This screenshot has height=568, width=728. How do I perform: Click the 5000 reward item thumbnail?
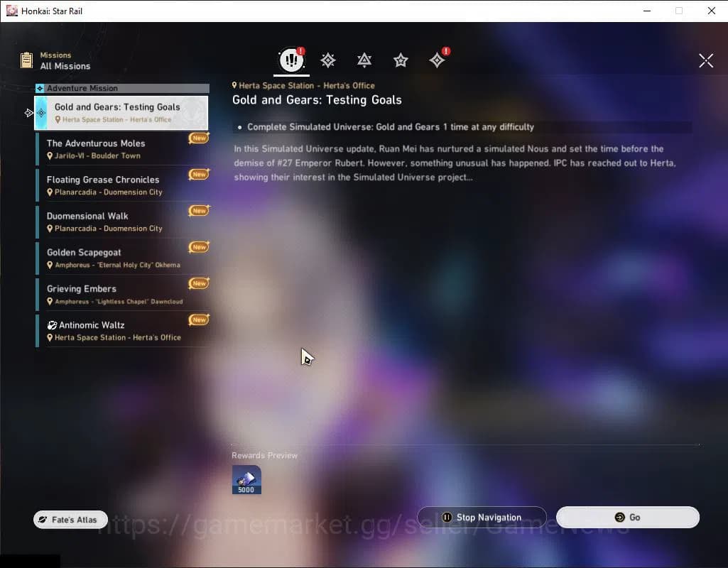tap(246, 480)
